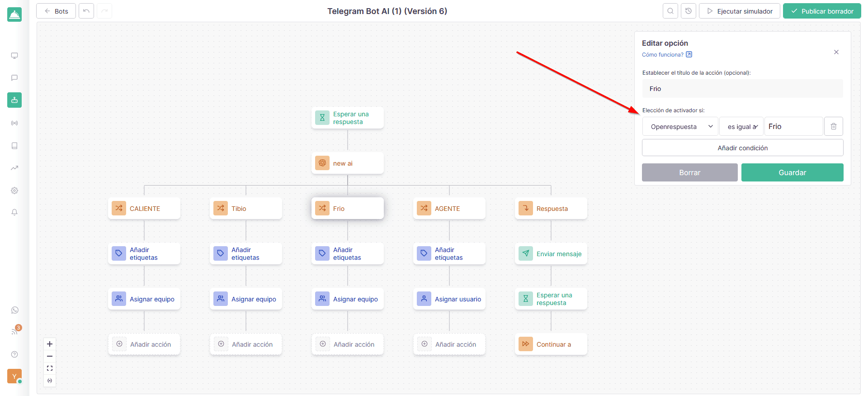Open the user avatar Y menu
The width and height of the screenshot is (868, 396).
click(x=14, y=376)
